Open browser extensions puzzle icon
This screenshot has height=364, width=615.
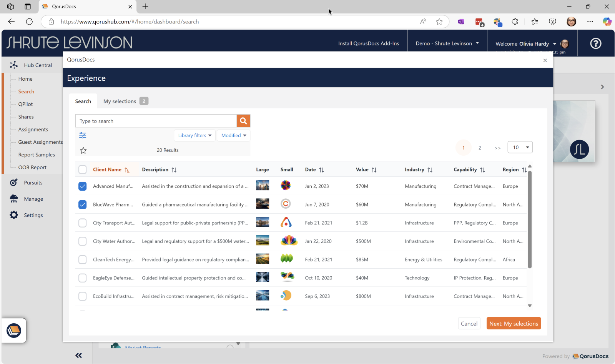coord(515,22)
